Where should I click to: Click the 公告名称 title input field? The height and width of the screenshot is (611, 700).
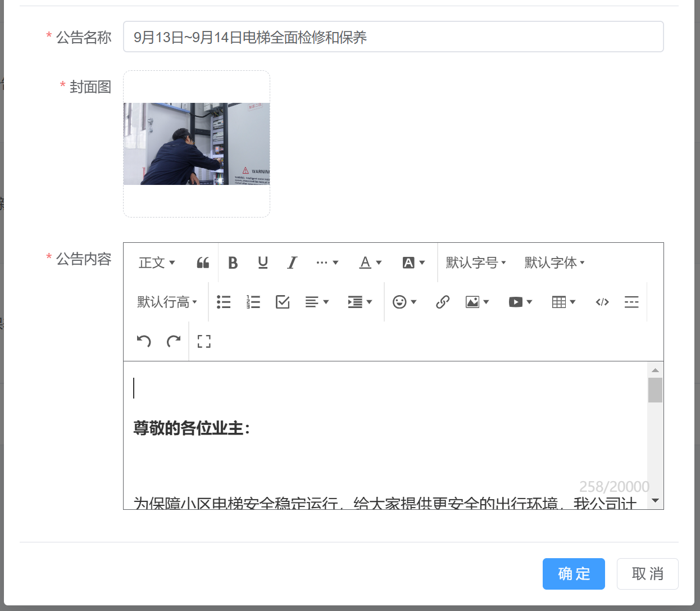click(x=393, y=37)
